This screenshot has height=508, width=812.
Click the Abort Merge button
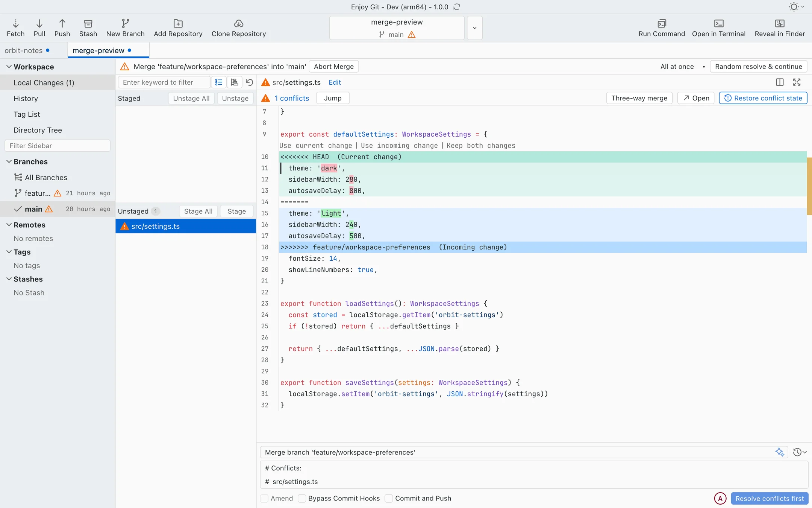(333, 67)
